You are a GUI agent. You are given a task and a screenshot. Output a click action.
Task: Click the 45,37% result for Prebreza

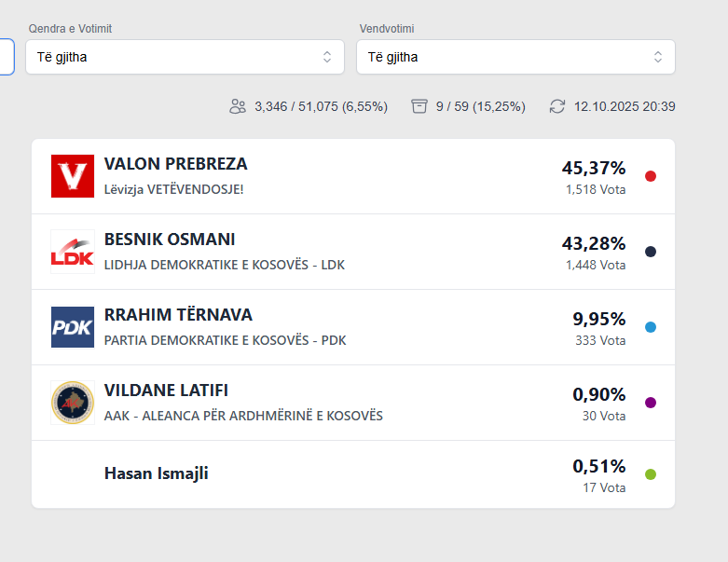tap(594, 168)
